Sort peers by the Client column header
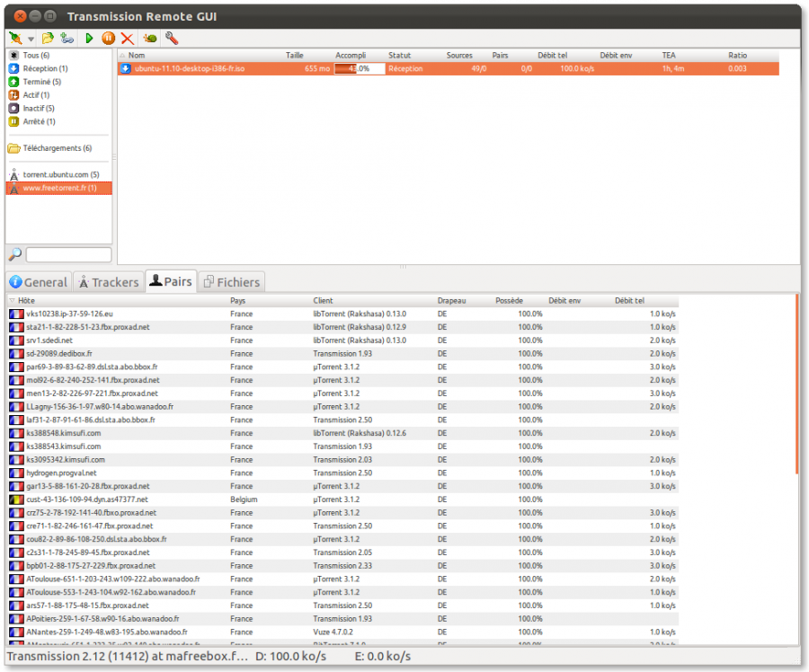Image resolution: width=809 pixels, height=672 pixels. (323, 301)
